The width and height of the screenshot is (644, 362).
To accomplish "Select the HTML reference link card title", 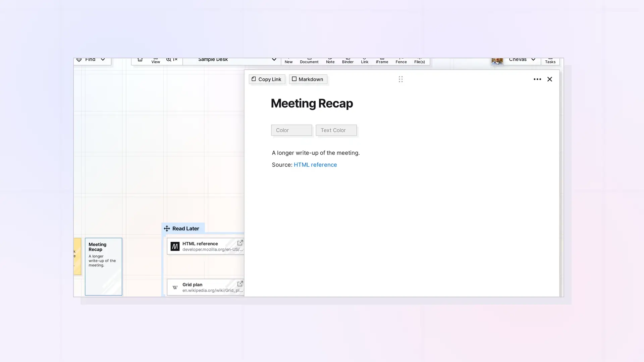I will 200,244.
